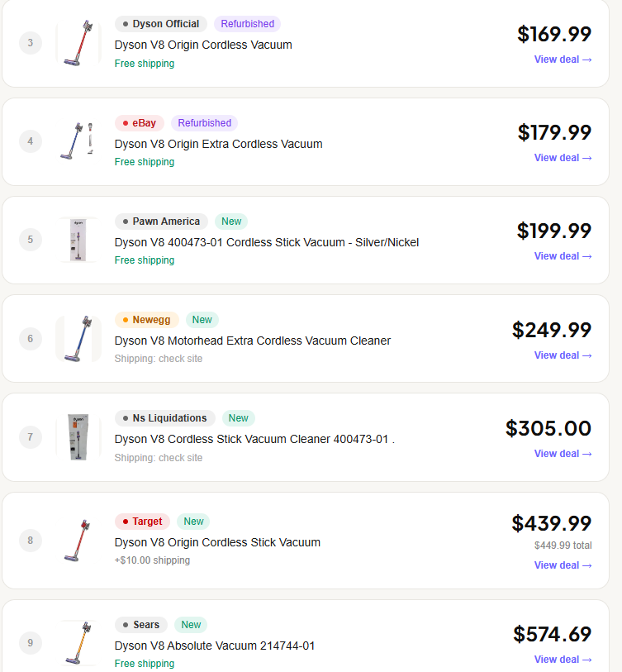
Task: Click Free shipping on the Pawn America listing
Action: pos(145,260)
